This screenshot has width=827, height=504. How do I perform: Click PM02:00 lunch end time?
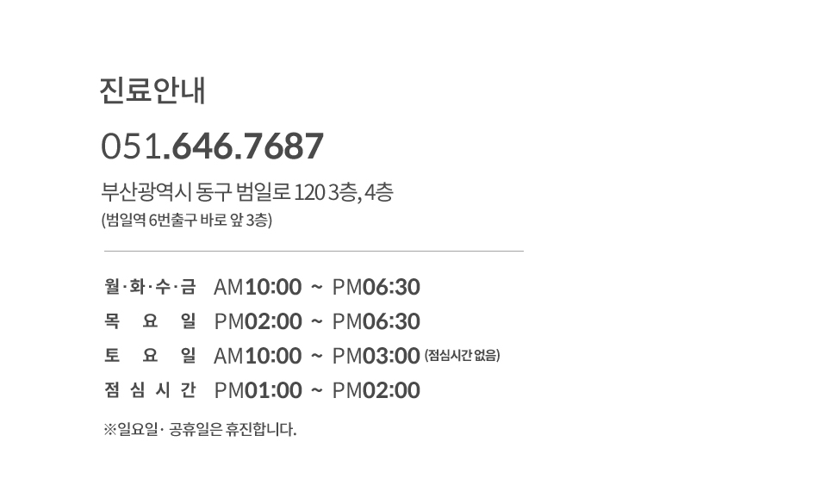point(376,390)
